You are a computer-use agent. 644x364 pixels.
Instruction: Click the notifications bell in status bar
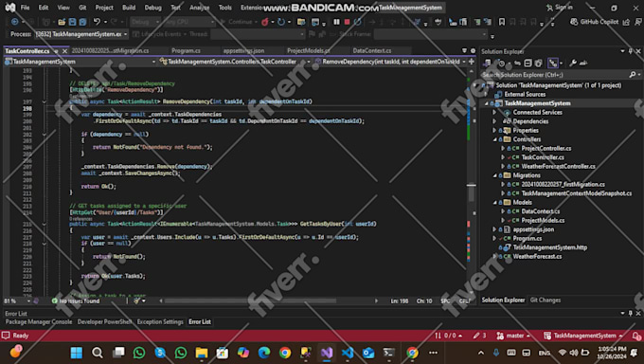point(636,336)
